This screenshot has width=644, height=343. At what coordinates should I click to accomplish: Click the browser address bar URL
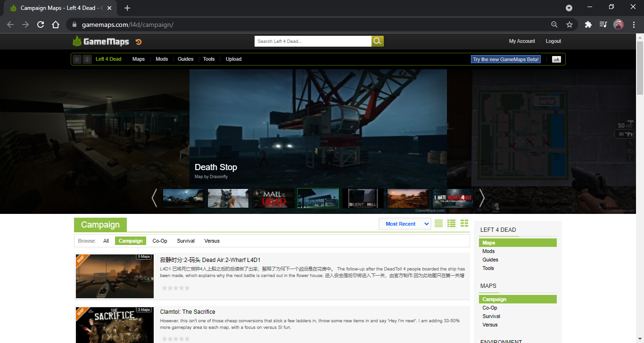click(x=128, y=24)
